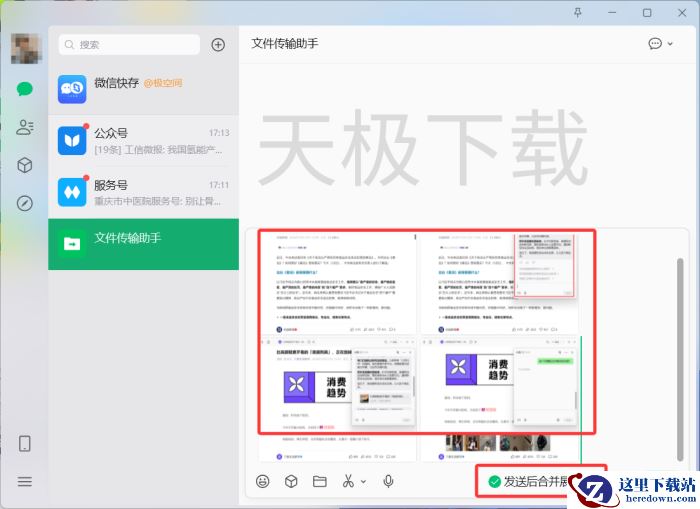Open the emoji picker
700x509 pixels.
point(262,481)
